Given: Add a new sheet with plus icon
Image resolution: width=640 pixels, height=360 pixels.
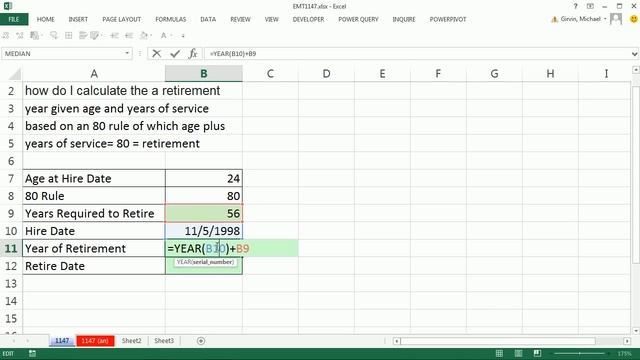Looking at the screenshot, I should pos(201,341).
